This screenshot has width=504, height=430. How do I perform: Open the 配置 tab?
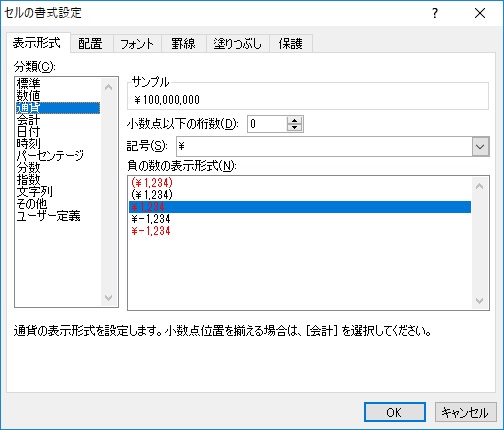click(92, 44)
